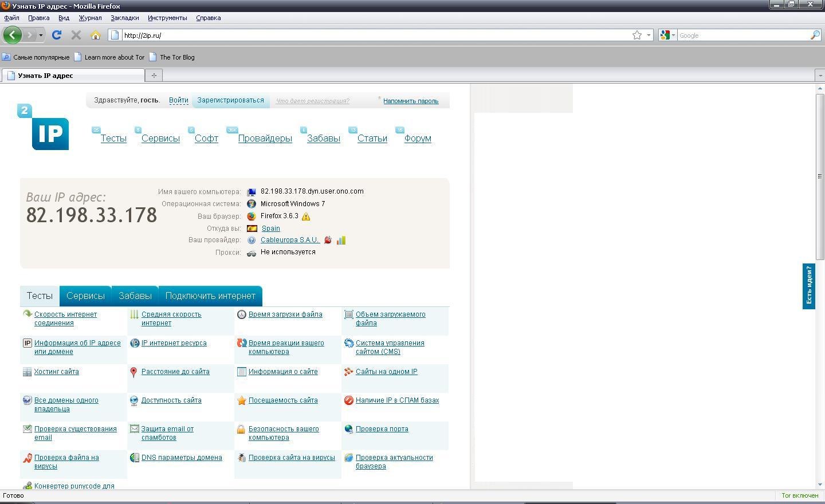Image resolution: width=825 pixels, height=504 pixels.
Task: Toggle the 'Tor включен' status button
Action: pos(800,495)
